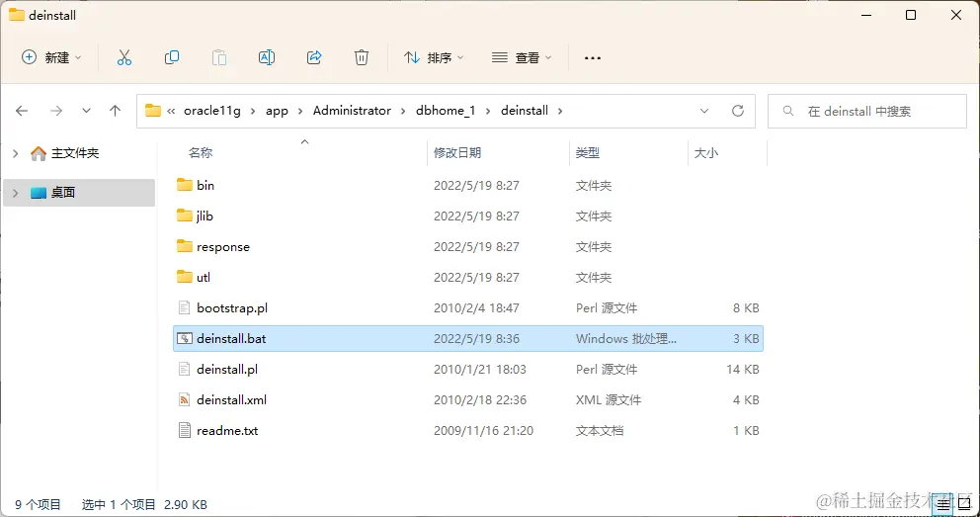
Task: Click the readme.txt file icon
Action: tap(184, 430)
